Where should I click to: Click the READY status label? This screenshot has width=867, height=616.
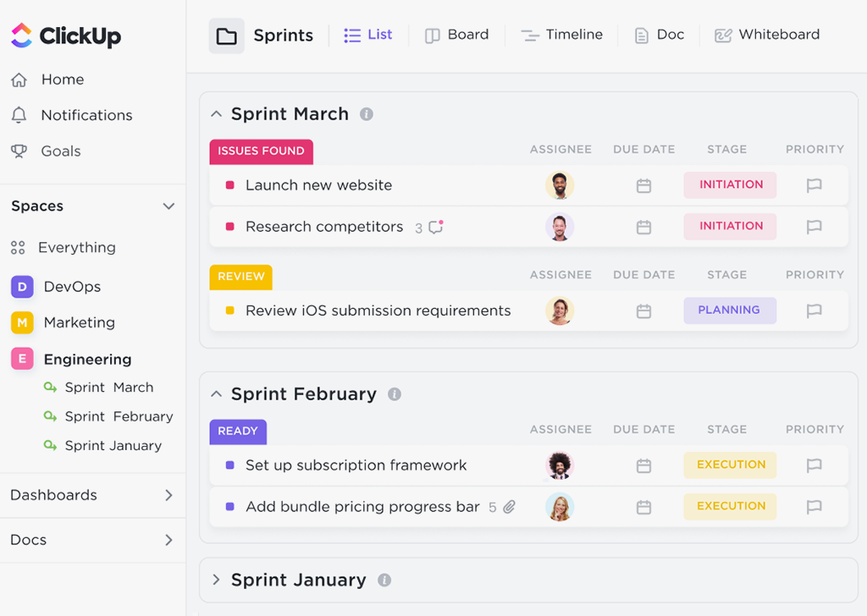[238, 432]
